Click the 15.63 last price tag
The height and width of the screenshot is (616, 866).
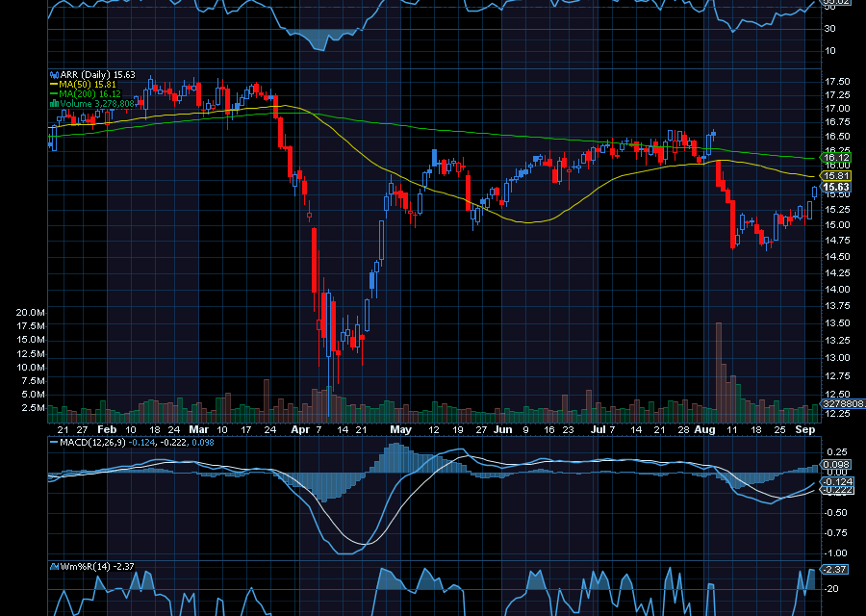(x=836, y=188)
